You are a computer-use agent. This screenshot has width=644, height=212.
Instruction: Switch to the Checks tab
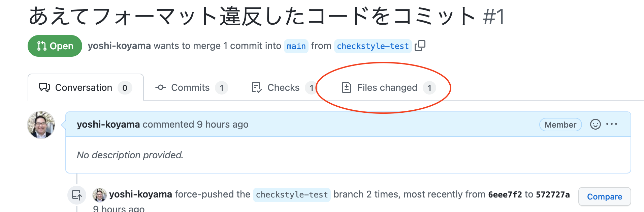[283, 87]
